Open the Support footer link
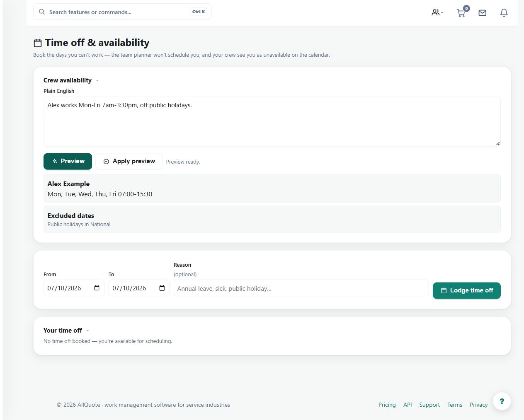 click(429, 405)
